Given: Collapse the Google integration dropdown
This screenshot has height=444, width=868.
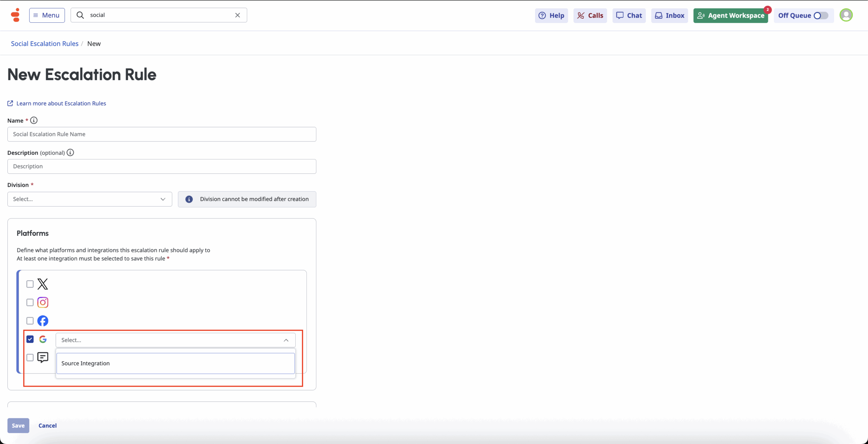Looking at the screenshot, I should (x=286, y=340).
